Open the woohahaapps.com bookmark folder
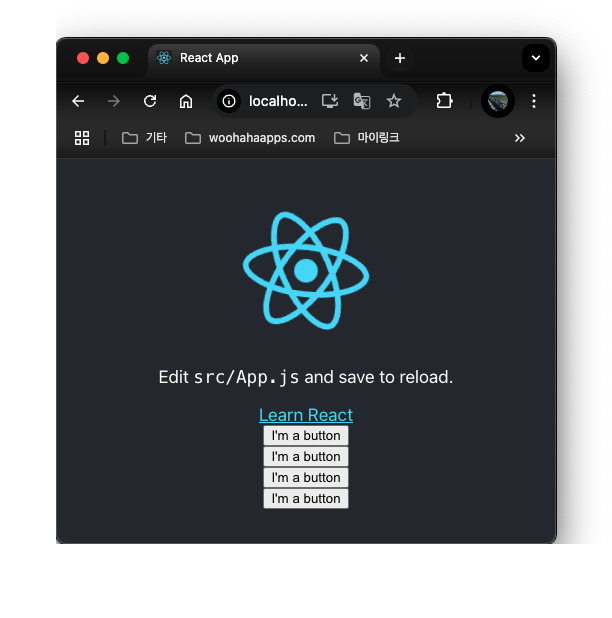 tap(250, 138)
